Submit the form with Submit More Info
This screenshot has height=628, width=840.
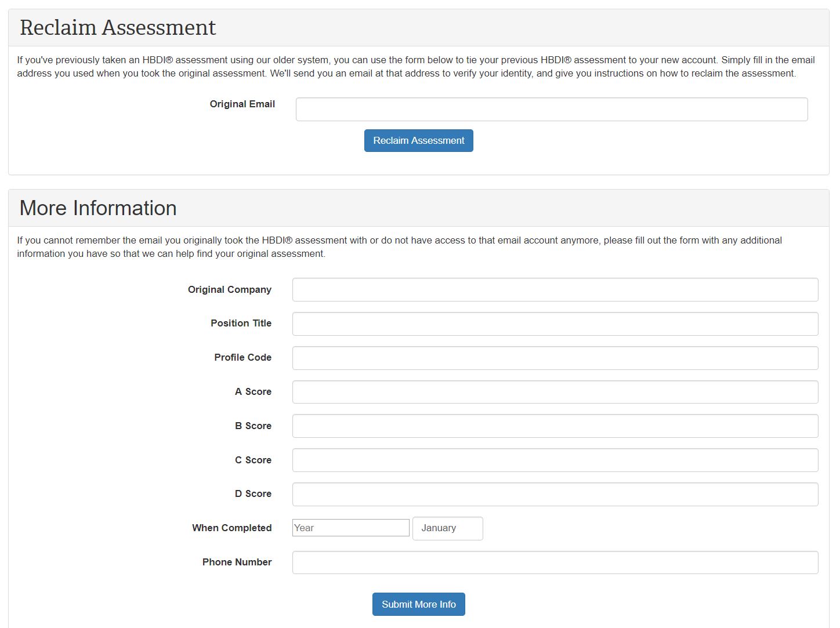[x=418, y=604]
